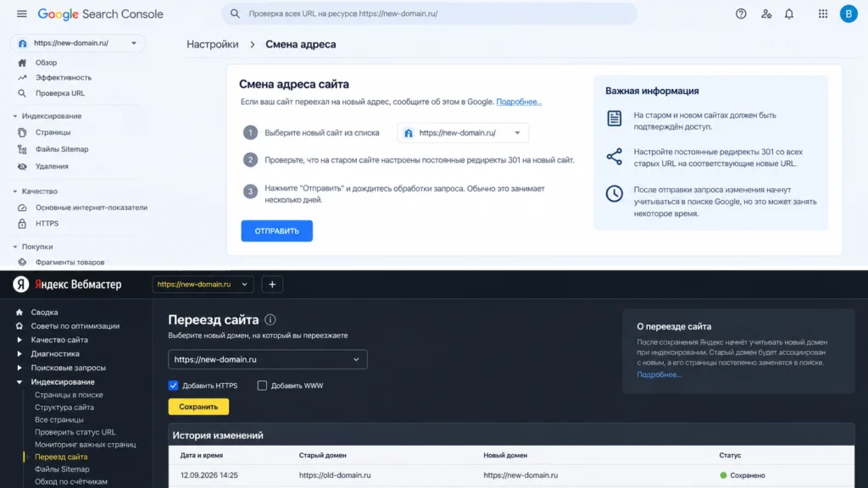
Task: Open Структура сайта menu item
Action: point(64,408)
